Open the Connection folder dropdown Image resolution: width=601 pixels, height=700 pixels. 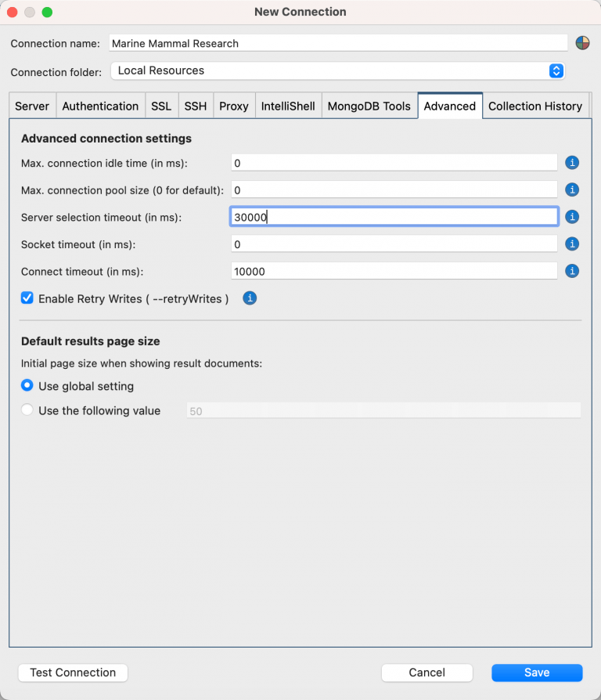click(556, 70)
